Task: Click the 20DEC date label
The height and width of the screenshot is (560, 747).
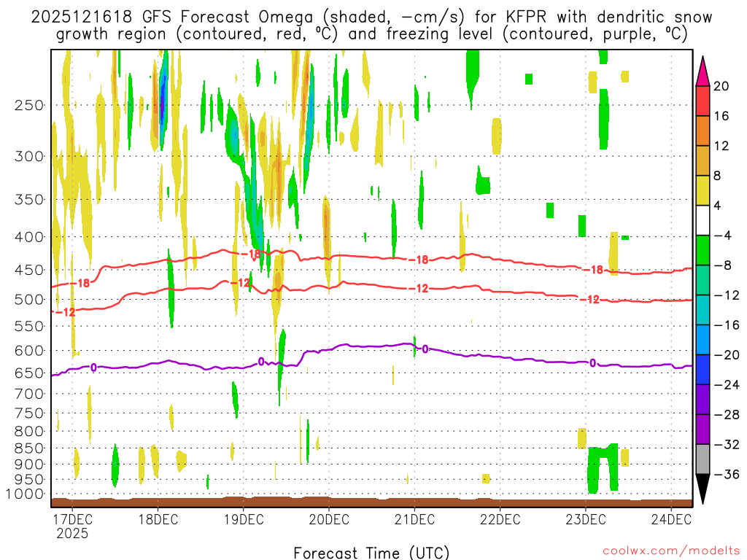Action: 329,519
